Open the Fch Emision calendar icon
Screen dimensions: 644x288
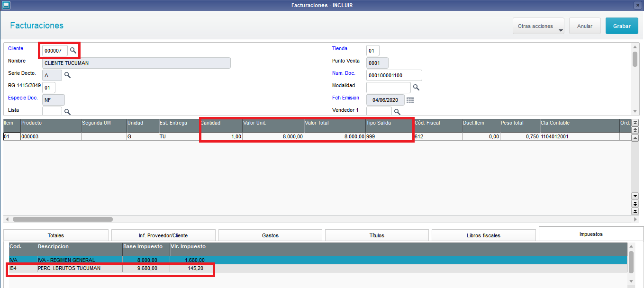pyautogui.click(x=410, y=100)
